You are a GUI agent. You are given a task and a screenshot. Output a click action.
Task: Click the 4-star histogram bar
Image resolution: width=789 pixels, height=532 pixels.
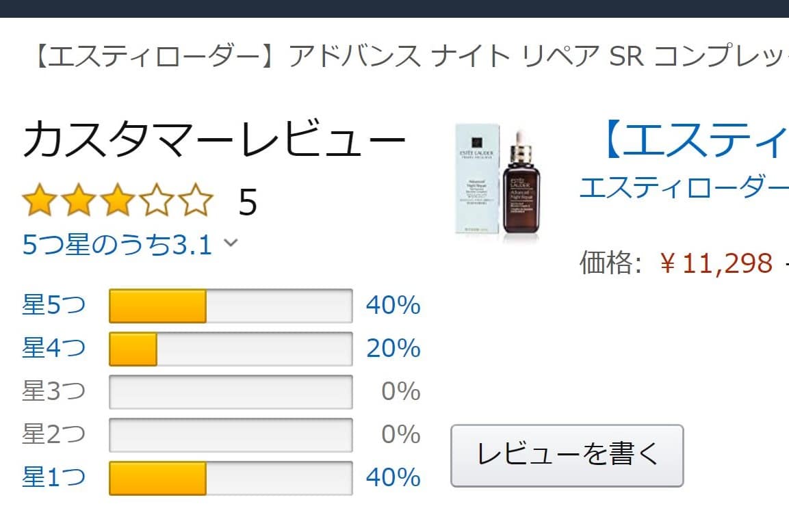(x=231, y=349)
